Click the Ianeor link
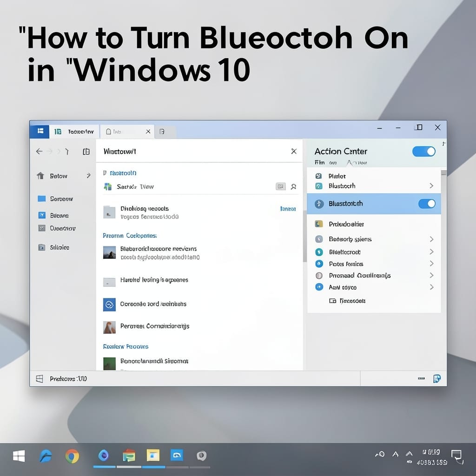 coord(288,209)
